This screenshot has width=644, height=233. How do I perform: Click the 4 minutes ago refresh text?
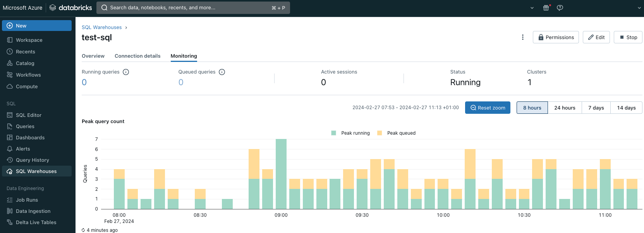click(x=102, y=230)
